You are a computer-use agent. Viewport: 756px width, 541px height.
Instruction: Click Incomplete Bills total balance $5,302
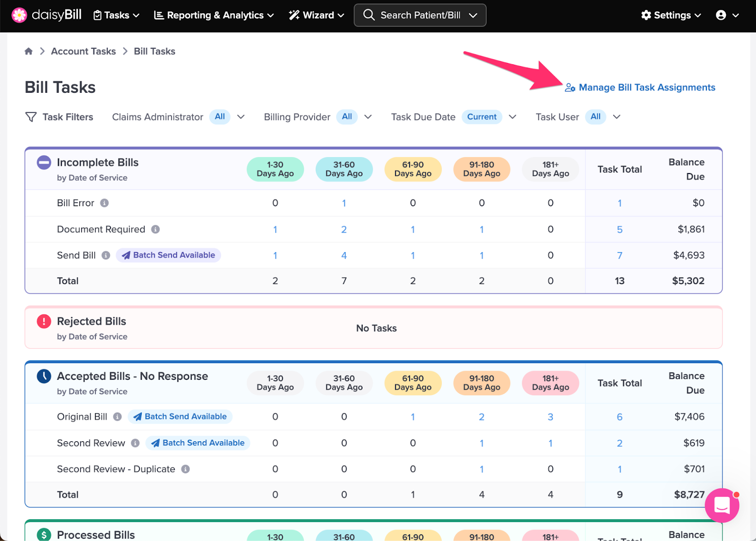[x=688, y=281]
